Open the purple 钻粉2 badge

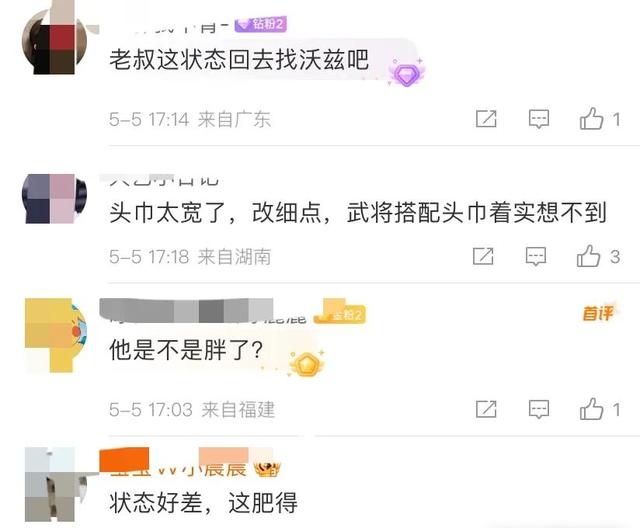260,24
